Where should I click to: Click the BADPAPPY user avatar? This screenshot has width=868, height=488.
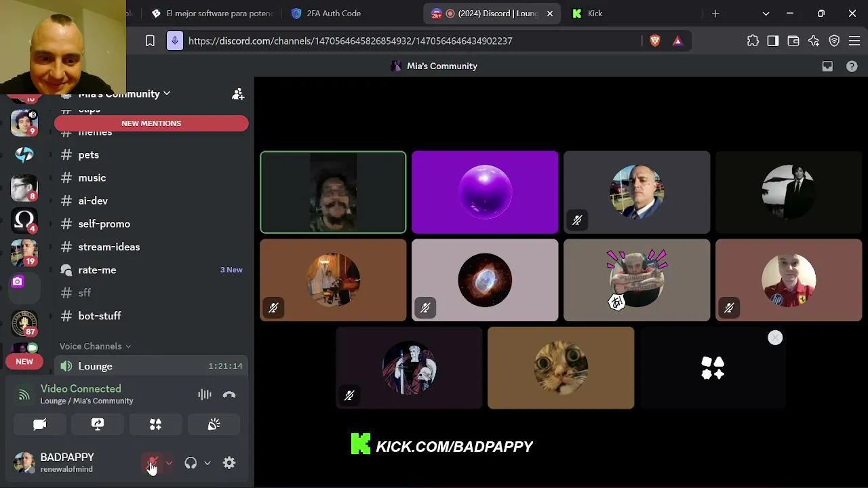pyautogui.click(x=24, y=463)
